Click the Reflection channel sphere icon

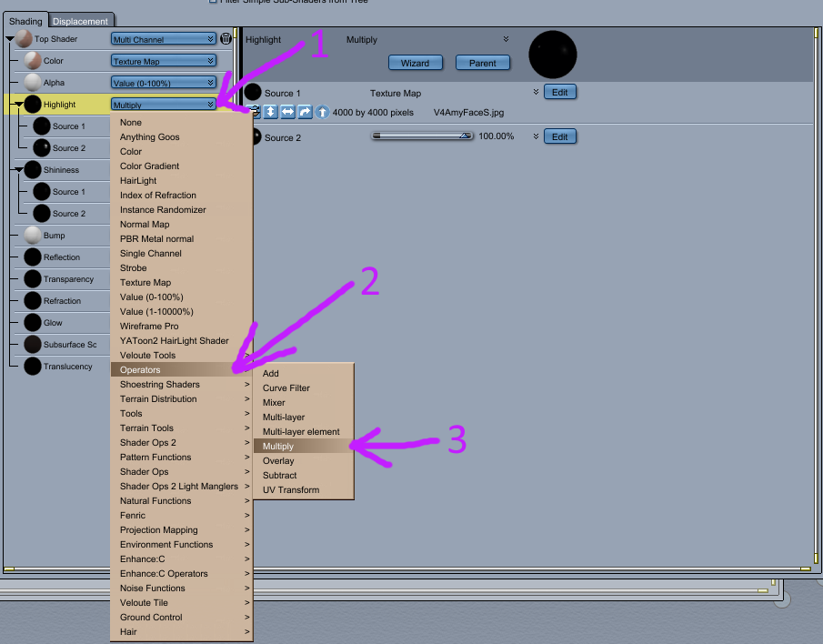[33, 257]
